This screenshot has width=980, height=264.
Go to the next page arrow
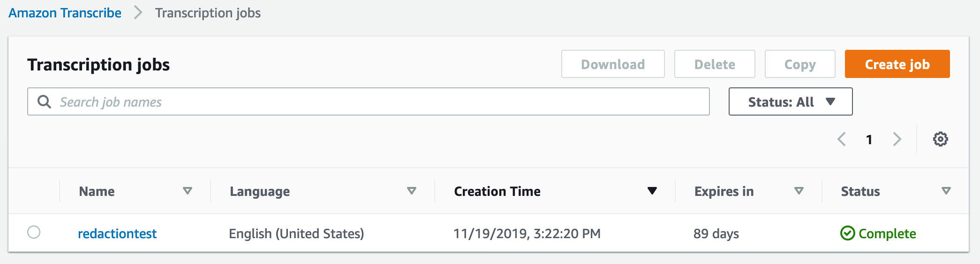897,139
